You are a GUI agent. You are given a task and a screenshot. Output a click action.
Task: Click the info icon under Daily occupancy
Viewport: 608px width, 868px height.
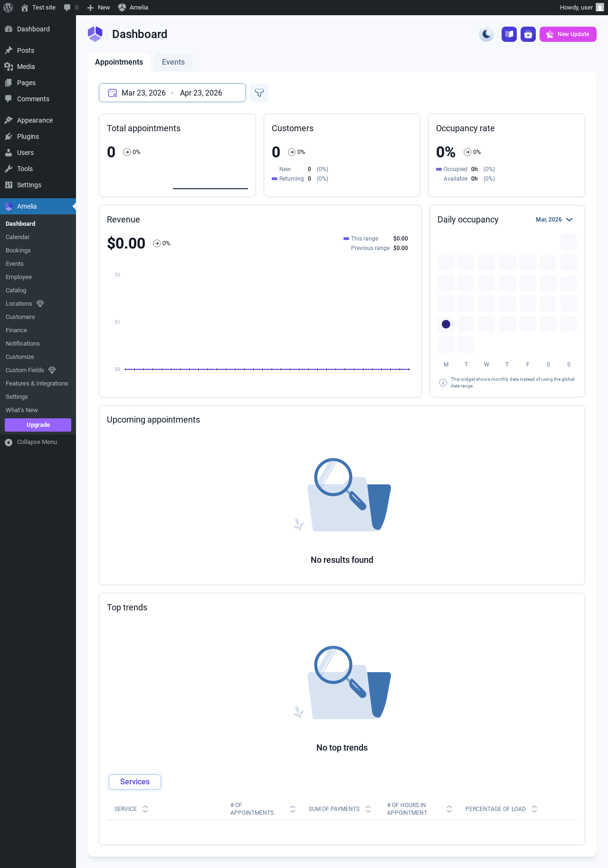(x=443, y=383)
